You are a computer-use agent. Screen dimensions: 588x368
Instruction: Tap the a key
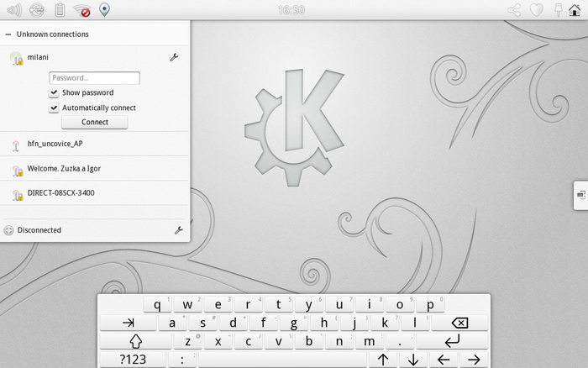tap(172, 323)
